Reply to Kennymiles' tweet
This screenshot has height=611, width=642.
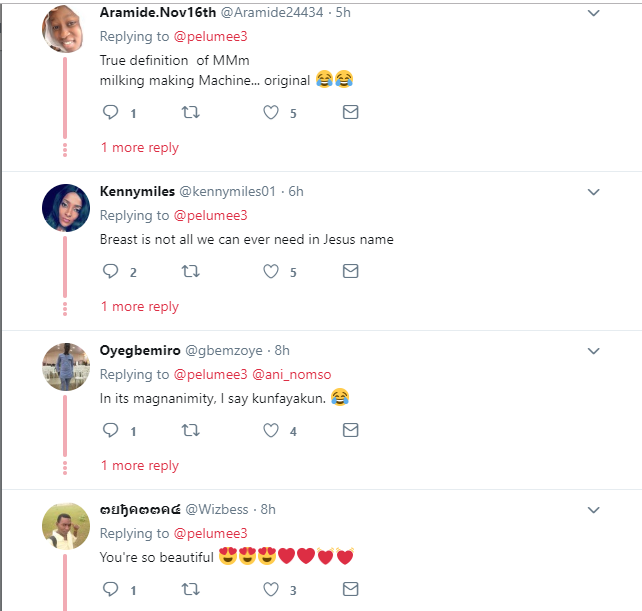[x=111, y=272]
